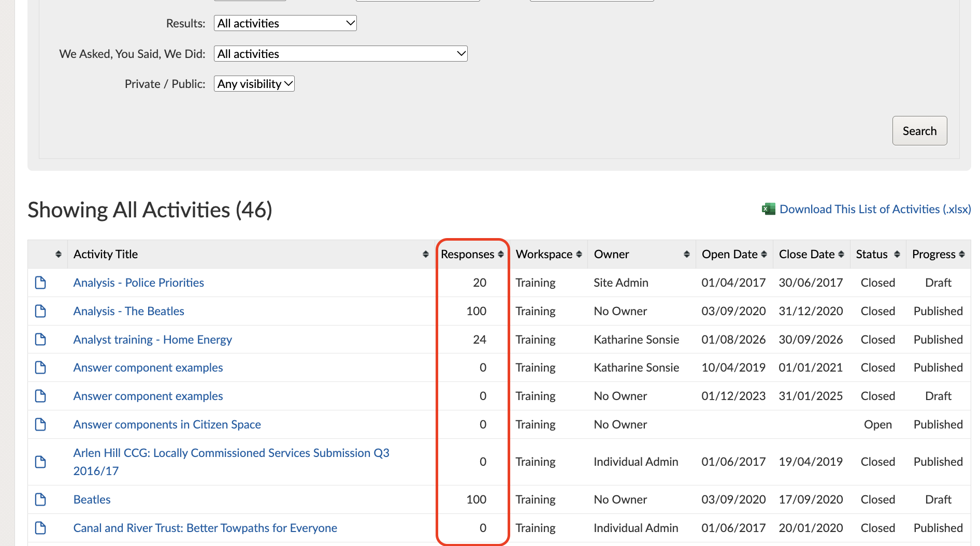
Task: Open Answer components in Citizen Space
Action: (x=167, y=424)
